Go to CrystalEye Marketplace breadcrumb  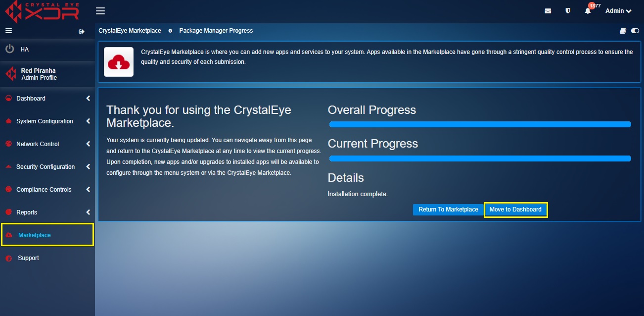coord(130,31)
